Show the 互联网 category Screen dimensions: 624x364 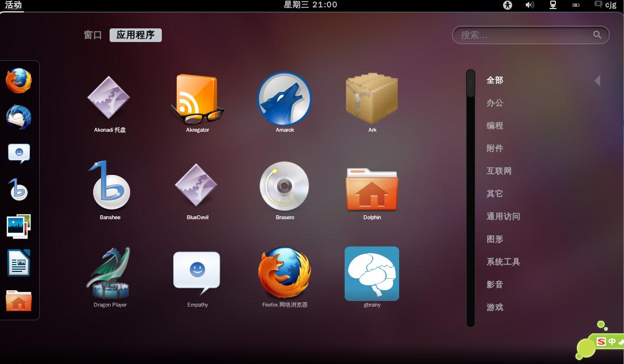[499, 171]
